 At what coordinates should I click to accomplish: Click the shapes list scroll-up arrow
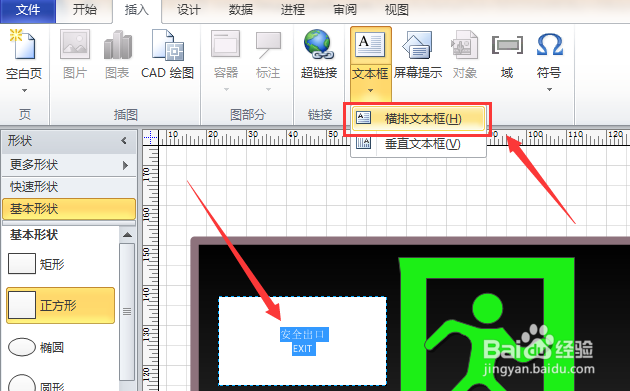pyautogui.click(x=127, y=235)
